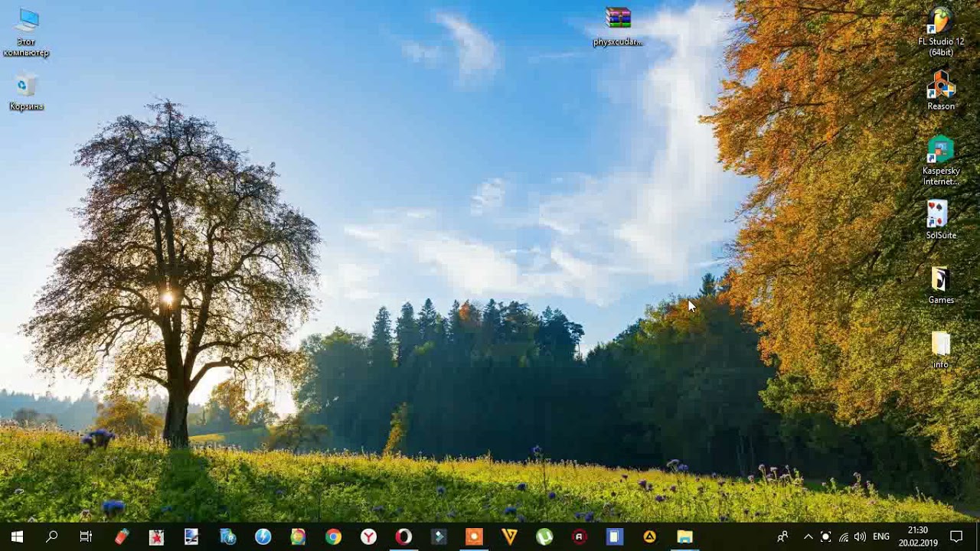Open the yellow V icon app in taskbar
The width and height of the screenshot is (980, 551).
(x=509, y=537)
